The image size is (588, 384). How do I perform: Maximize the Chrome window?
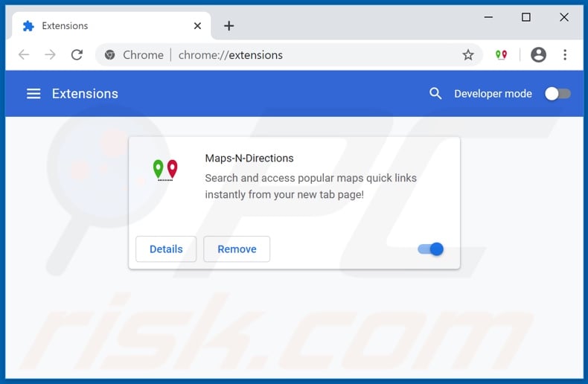pos(525,17)
